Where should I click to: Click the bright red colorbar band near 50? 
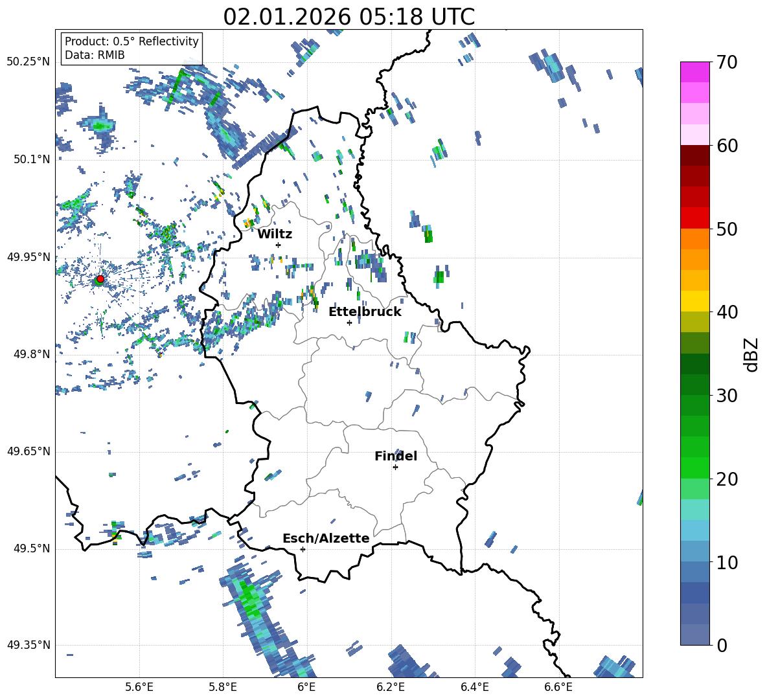(x=694, y=218)
